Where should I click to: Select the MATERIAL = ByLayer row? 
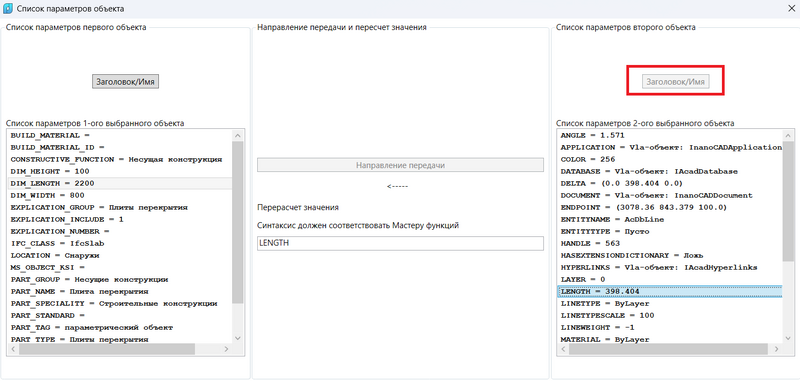coord(669,339)
